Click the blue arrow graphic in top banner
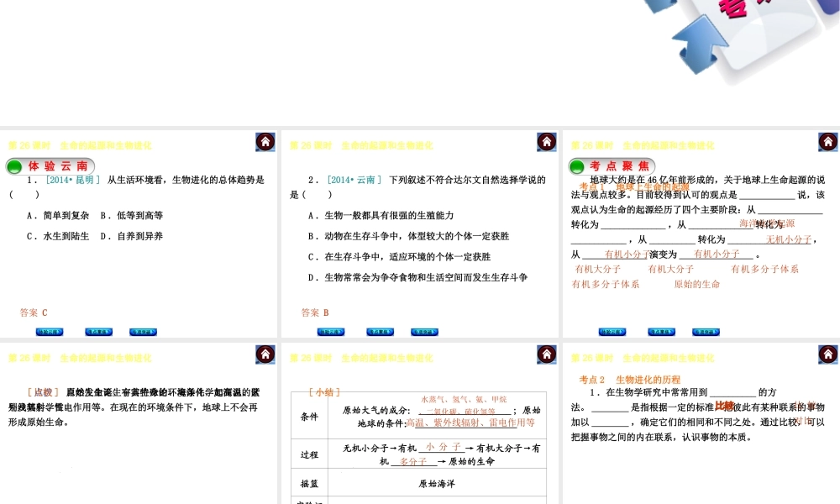Viewport: 840px width, 504px height. pos(701,45)
